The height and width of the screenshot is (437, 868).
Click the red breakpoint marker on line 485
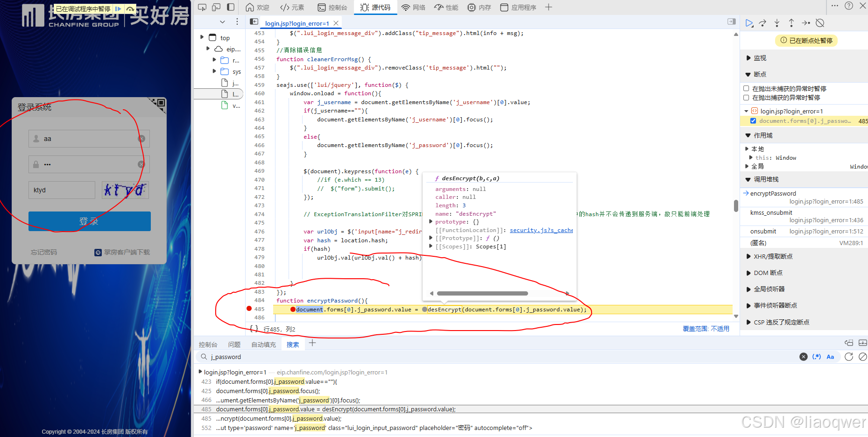249,309
